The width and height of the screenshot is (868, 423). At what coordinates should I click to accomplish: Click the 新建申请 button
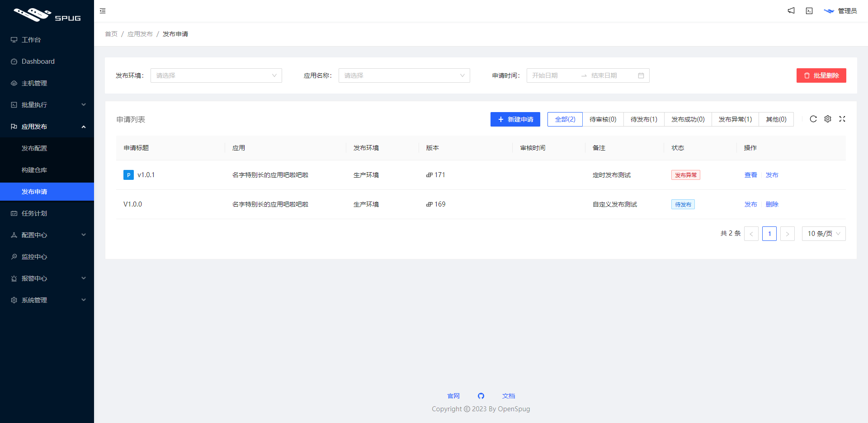[x=515, y=119]
